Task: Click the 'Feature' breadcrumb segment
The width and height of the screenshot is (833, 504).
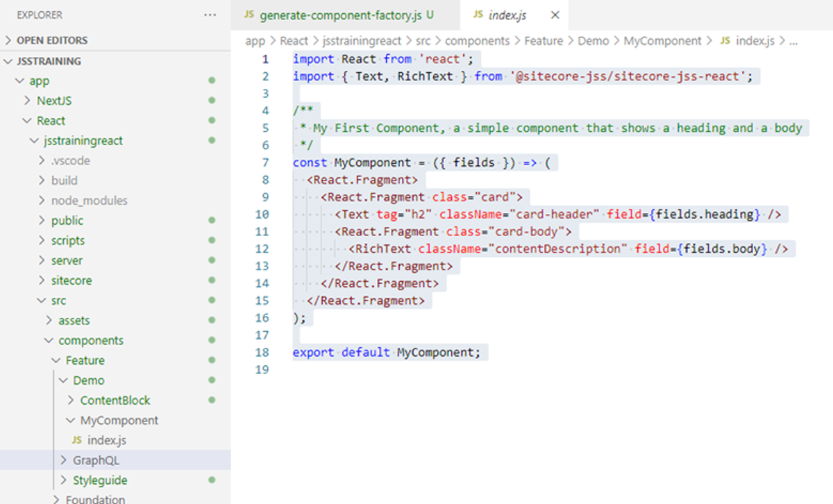Action: (x=544, y=41)
